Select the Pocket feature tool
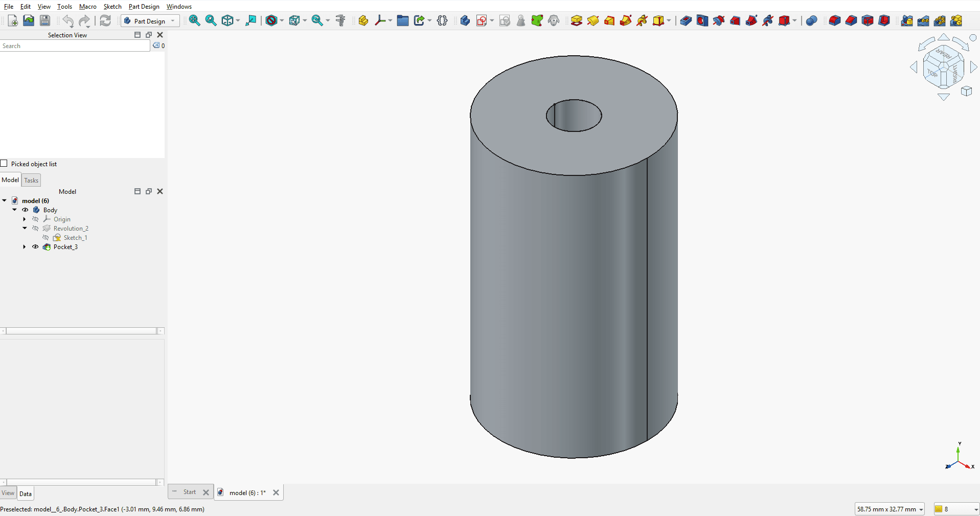Screen dimensions: 980x516 pos(686,20)
